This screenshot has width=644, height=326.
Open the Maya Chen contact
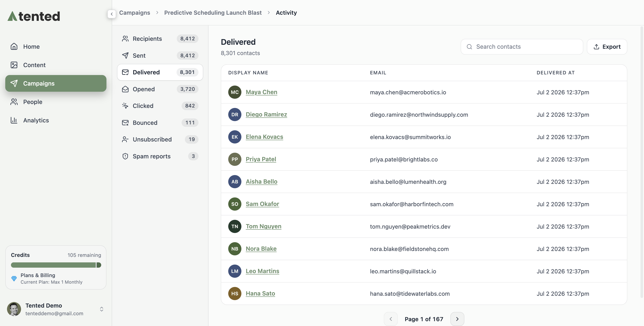point(261,92)
